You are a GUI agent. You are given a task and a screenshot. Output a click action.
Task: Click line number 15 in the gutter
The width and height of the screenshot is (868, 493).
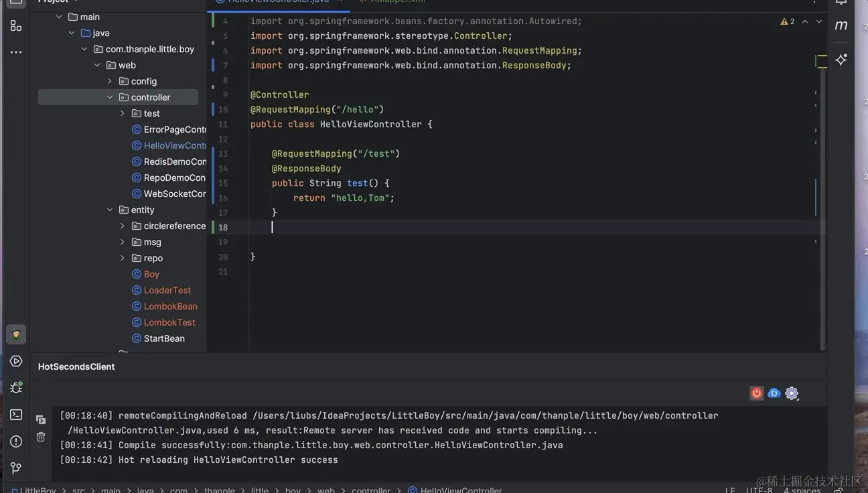click(x=223, y=183)
